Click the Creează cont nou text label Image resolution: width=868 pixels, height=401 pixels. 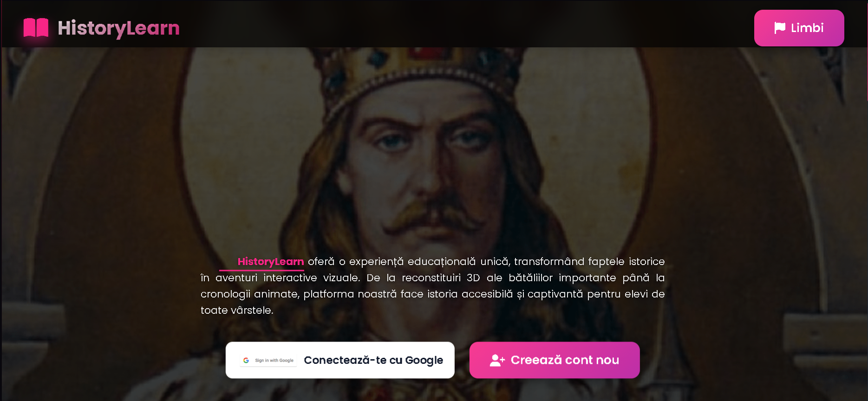pos(565,360)
